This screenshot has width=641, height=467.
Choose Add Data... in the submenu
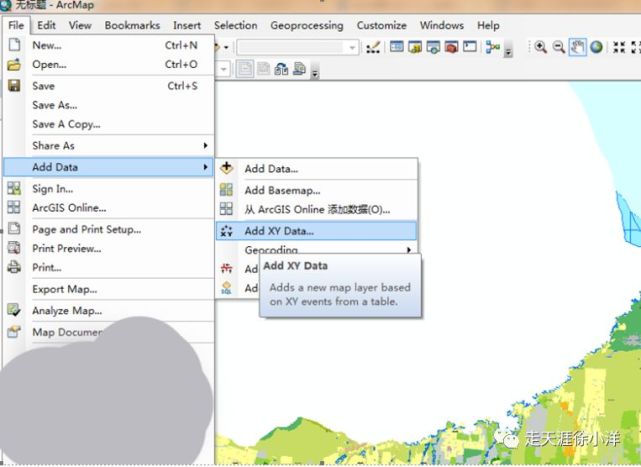tap(316, 168)
